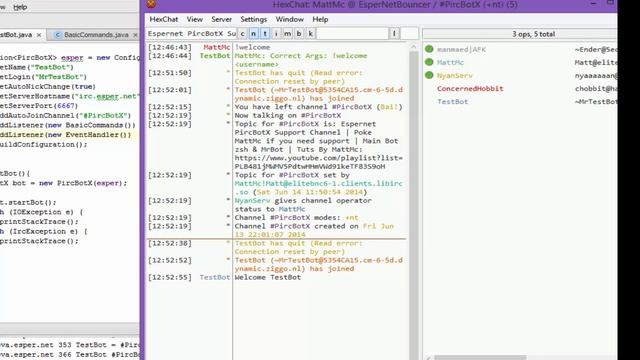
Task: Open the View menu in HexChat
Action: pos(195,19)
